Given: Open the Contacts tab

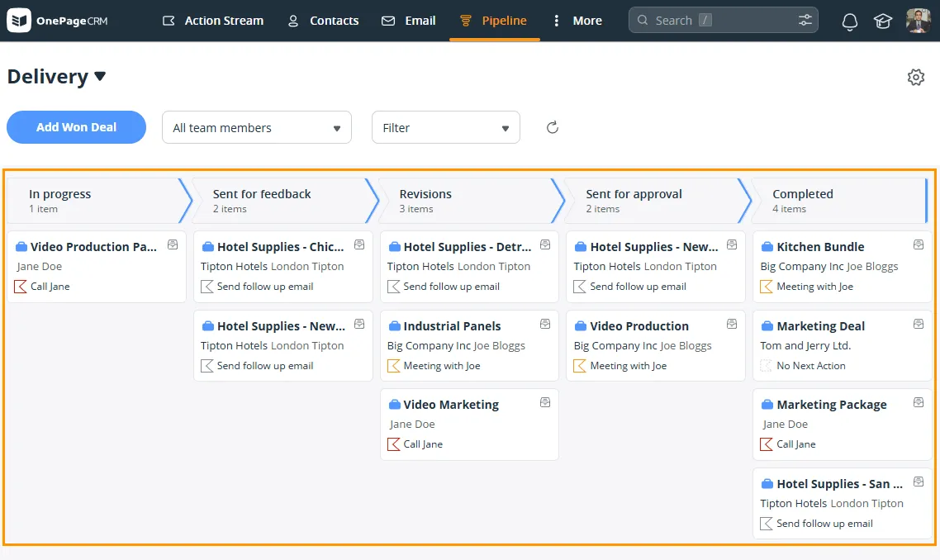Looking at the screenshot, I should pos(322,21).
